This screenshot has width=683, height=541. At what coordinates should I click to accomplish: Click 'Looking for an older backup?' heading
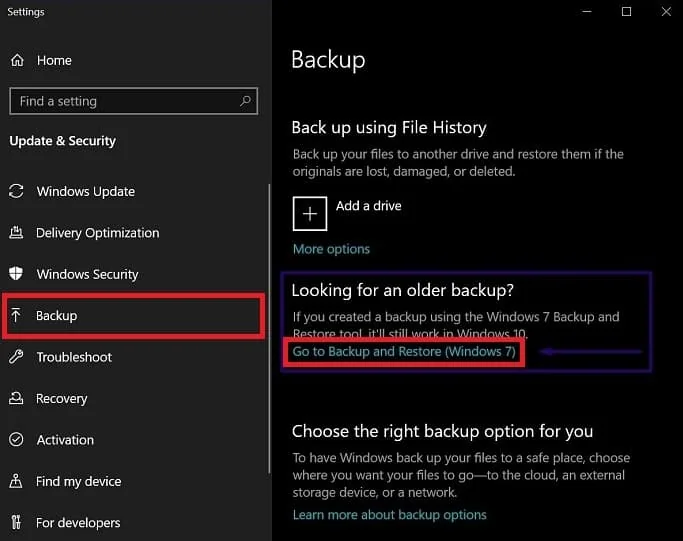(x=402, y=290)
